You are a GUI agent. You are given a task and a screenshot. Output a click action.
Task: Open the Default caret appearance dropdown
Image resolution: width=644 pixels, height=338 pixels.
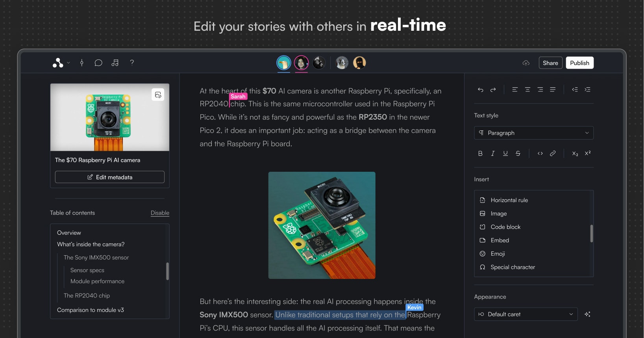point(526,314)
